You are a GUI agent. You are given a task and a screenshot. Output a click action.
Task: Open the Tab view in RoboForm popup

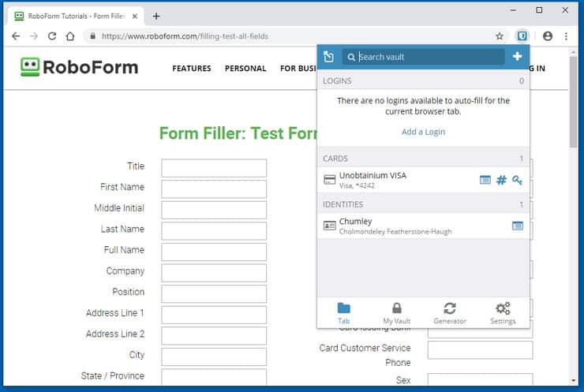[343, 313]
